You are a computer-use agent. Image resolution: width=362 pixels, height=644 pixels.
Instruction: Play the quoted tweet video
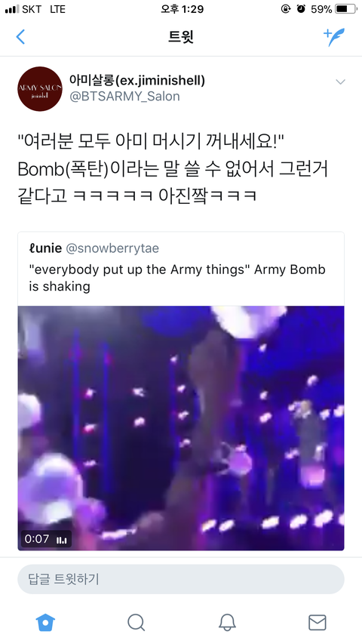tap(180, 428)
